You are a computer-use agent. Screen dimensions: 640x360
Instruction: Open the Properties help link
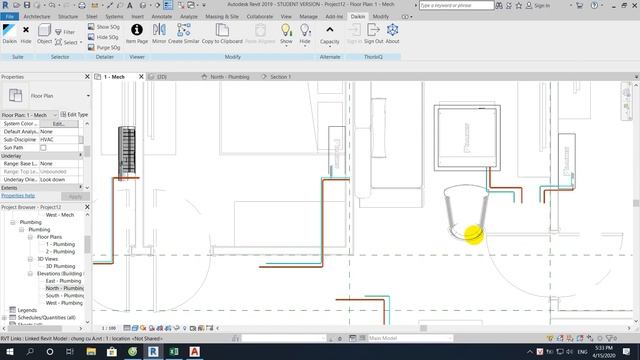click(18, 196)
